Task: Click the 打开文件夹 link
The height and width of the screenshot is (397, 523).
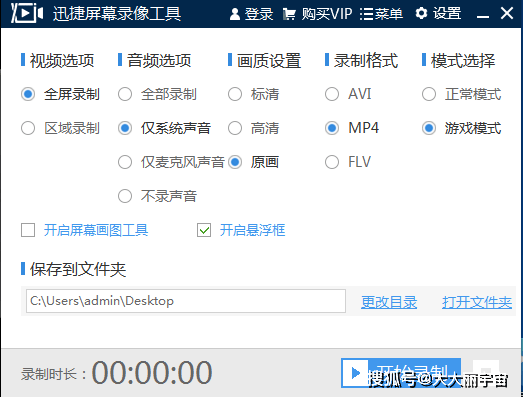Action: (x=477, y=302)
